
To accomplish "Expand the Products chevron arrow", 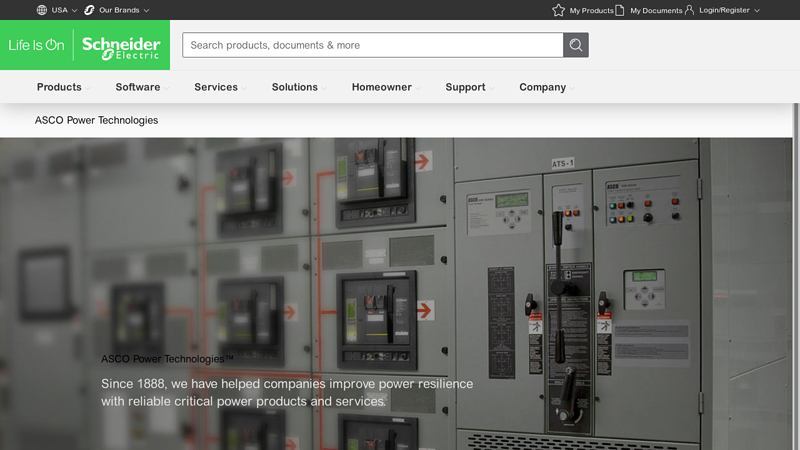I will (x=88, y=88).
